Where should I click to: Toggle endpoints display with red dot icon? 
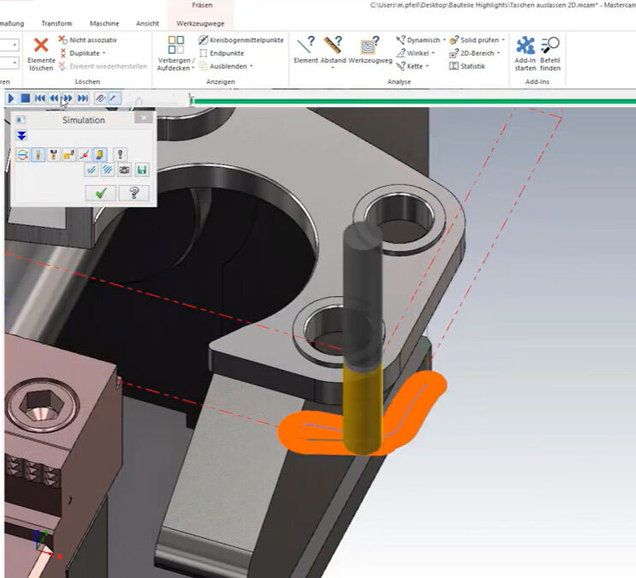click(x=84, y=155)
